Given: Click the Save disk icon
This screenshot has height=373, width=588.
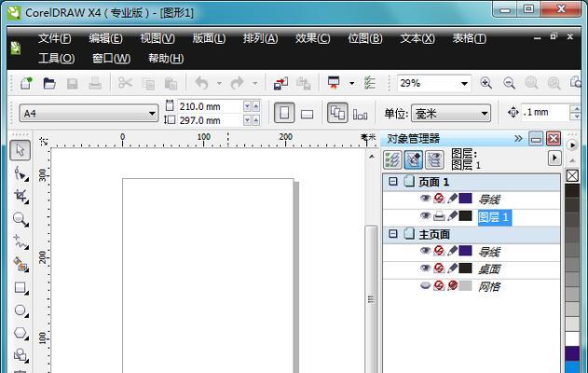Looking at the screenshot, I should pyautogui.click(x=73, y=83).
